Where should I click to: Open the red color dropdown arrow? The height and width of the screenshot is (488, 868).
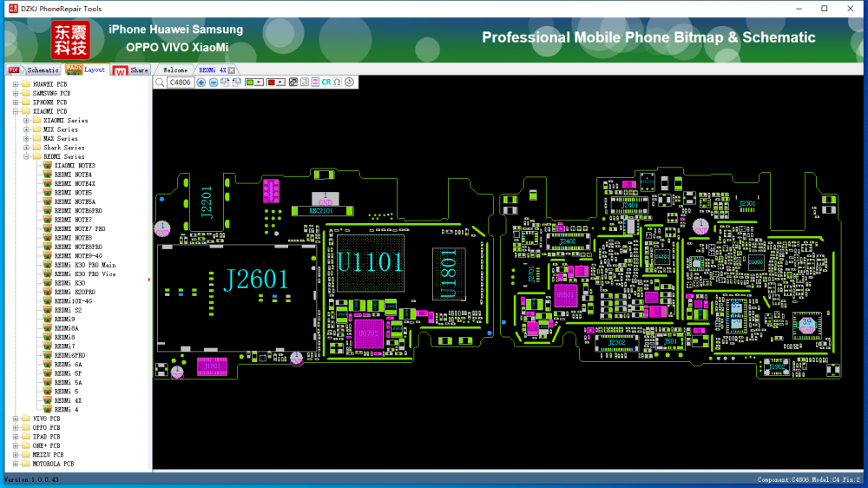tap(280, 82)
